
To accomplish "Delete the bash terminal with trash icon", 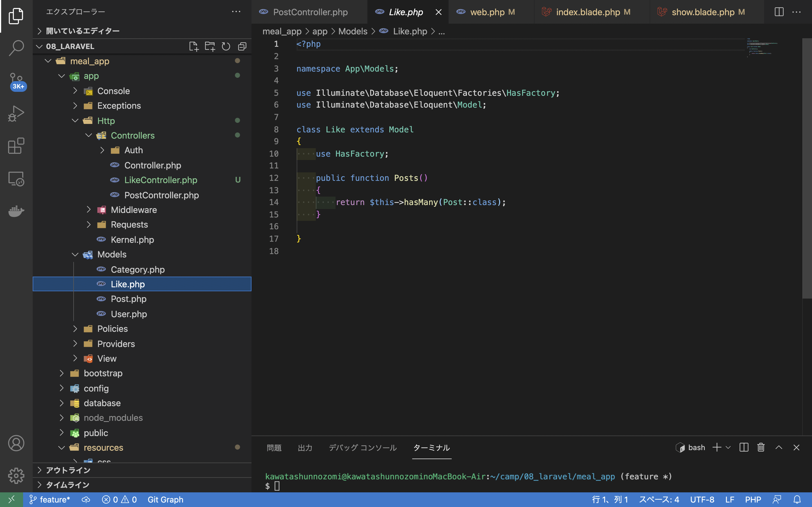I will (x=761, y=447).
